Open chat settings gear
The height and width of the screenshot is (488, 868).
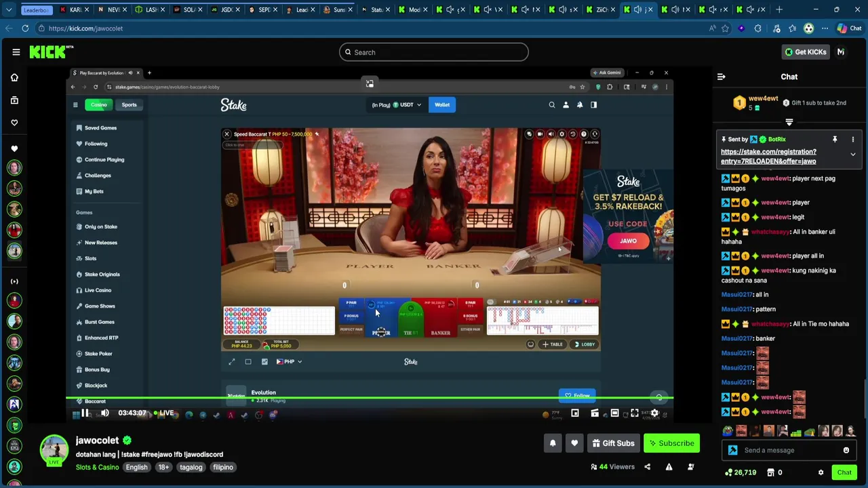[821, 472]
